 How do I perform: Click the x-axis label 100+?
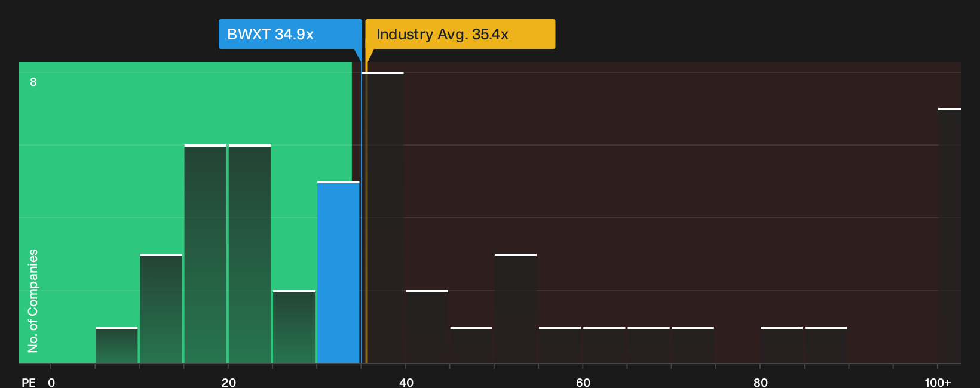(938, 382)
